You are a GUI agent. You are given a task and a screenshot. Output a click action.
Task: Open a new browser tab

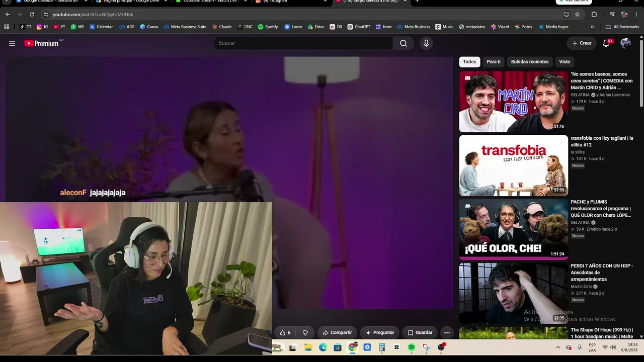tap(417, 2)
